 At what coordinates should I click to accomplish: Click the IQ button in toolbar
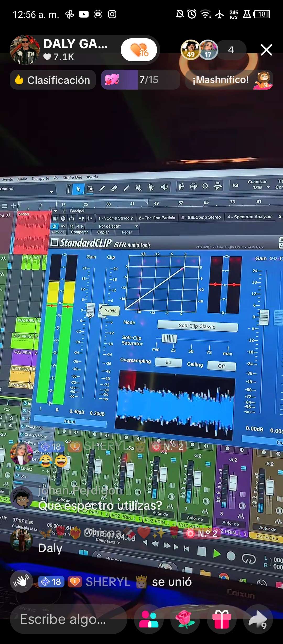coord(235,185)
